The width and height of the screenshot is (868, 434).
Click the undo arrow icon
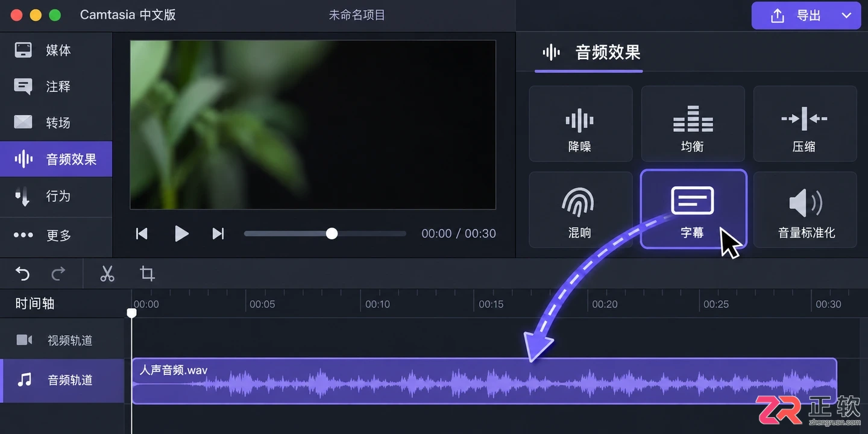click(x=22, y=274)
